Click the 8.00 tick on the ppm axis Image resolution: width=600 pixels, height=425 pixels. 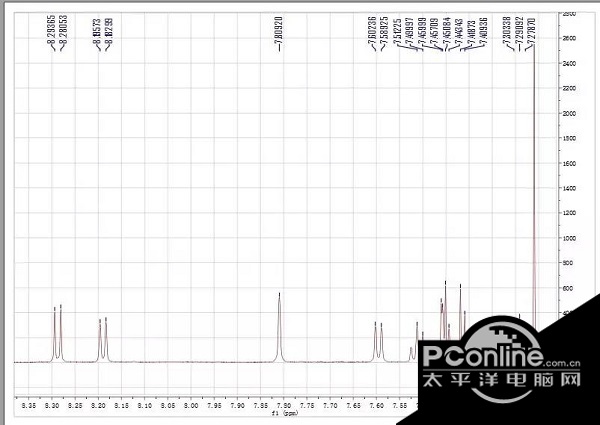point(191,405)
